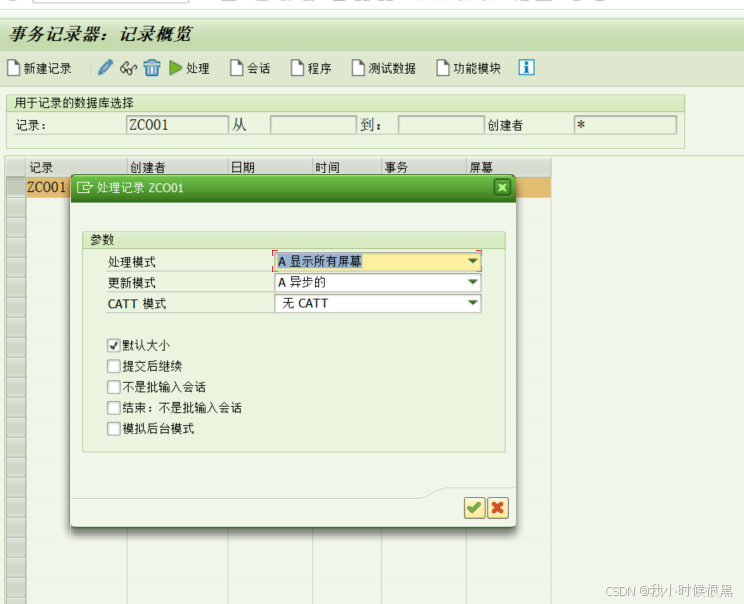The height and width of the screenshot is (604, 744).
Task: Click the 日期 column header
Action: click(270, 167)
